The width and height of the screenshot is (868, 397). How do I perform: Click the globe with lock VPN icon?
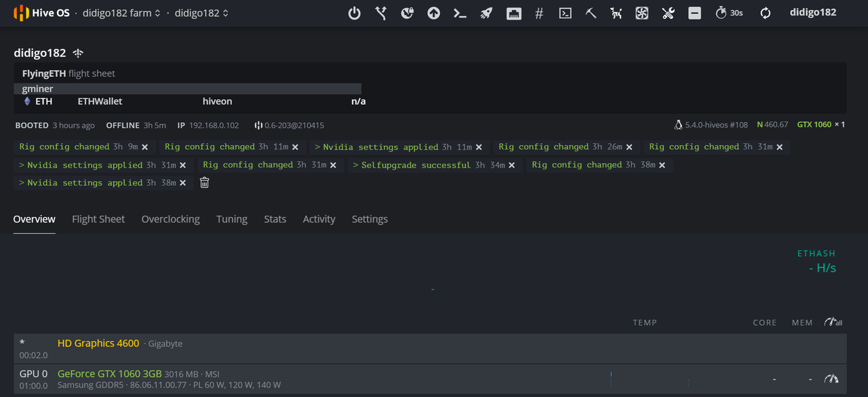407,13
